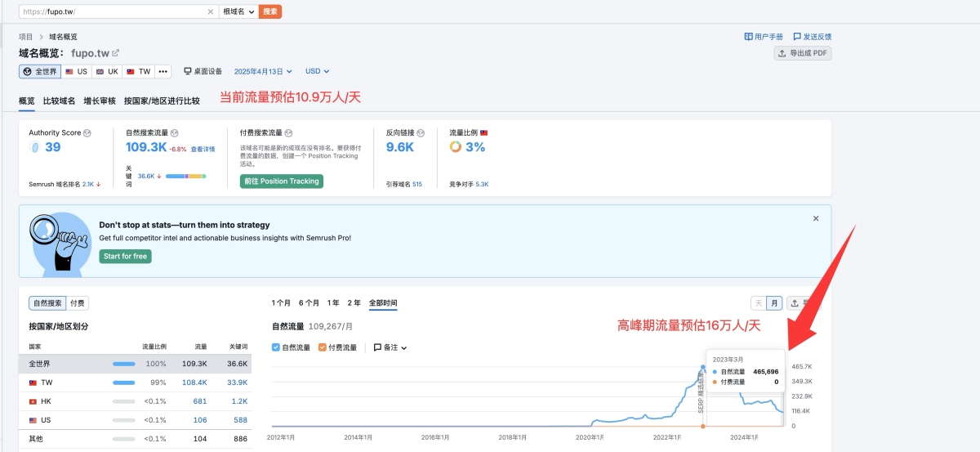The height and width of the screenshot is (452, 980).
Task: Select the 1年 time range
Action: point(333,303)
